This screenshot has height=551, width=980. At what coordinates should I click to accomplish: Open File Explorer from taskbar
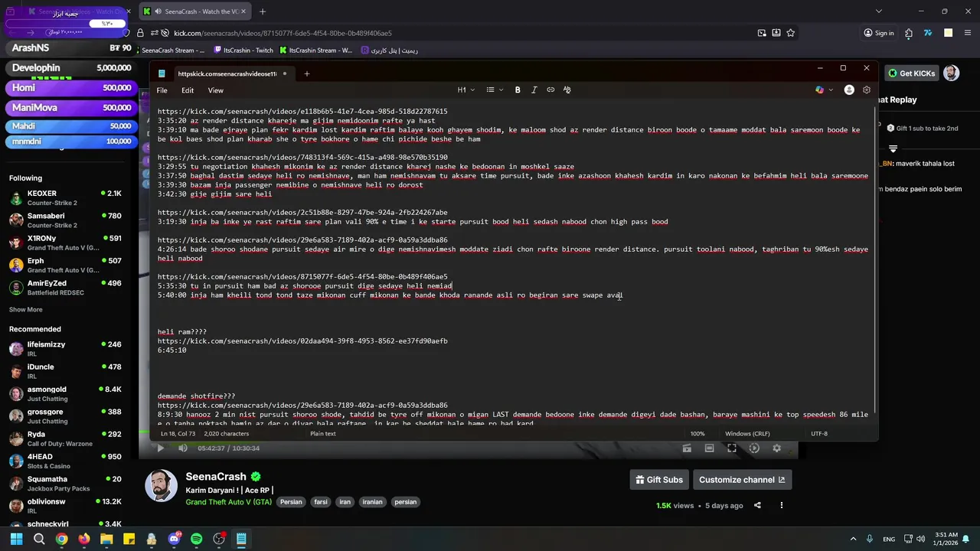(106, 539)
